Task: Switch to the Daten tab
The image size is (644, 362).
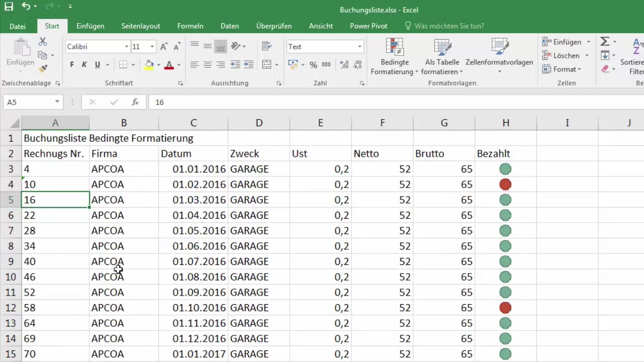Action: (229, 26)
